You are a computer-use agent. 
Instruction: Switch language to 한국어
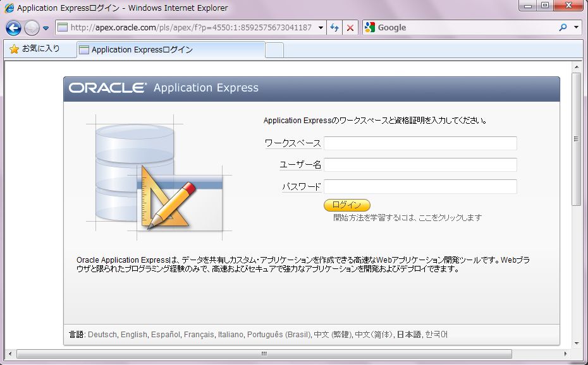[436, 334]
